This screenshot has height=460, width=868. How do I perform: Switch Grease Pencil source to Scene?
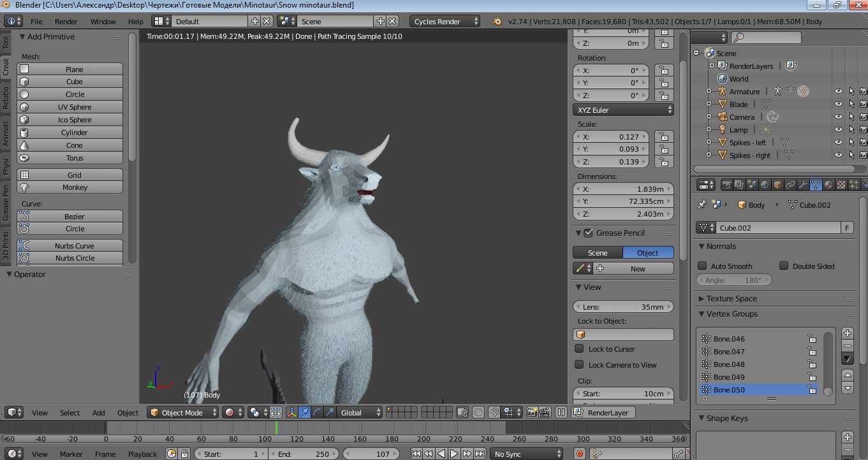coord(597,252)
